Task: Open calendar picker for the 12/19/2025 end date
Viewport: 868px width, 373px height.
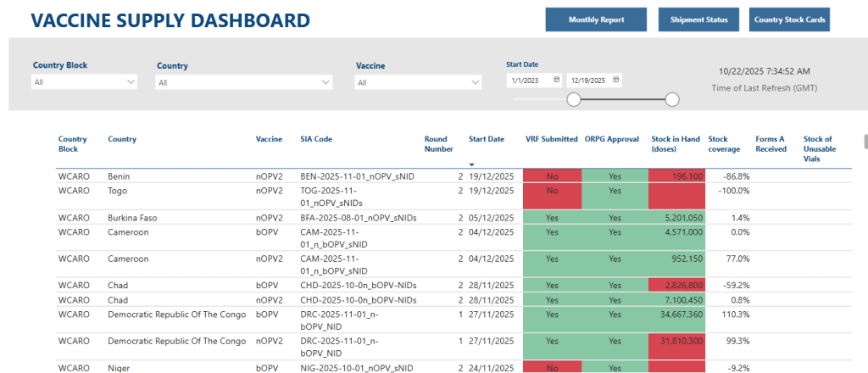Action: tap(616, 80)
